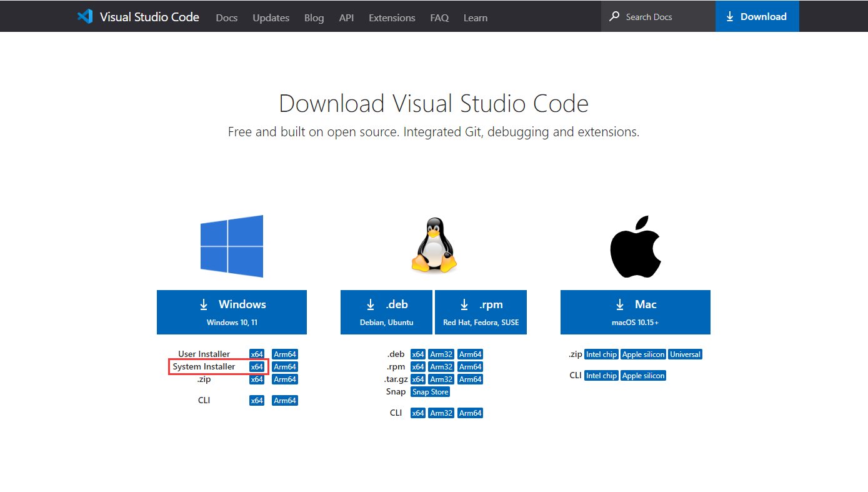Open the API navigation link
The height and width of the screenshot is (492, 868).
[347, 18]
